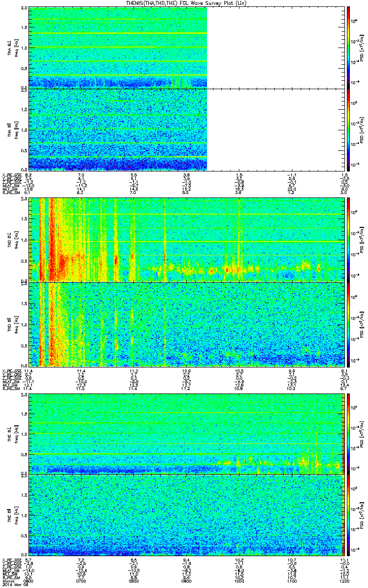Select the THE BL spectrogram panel
Screen dimensions: 368x588
[186, 433]
